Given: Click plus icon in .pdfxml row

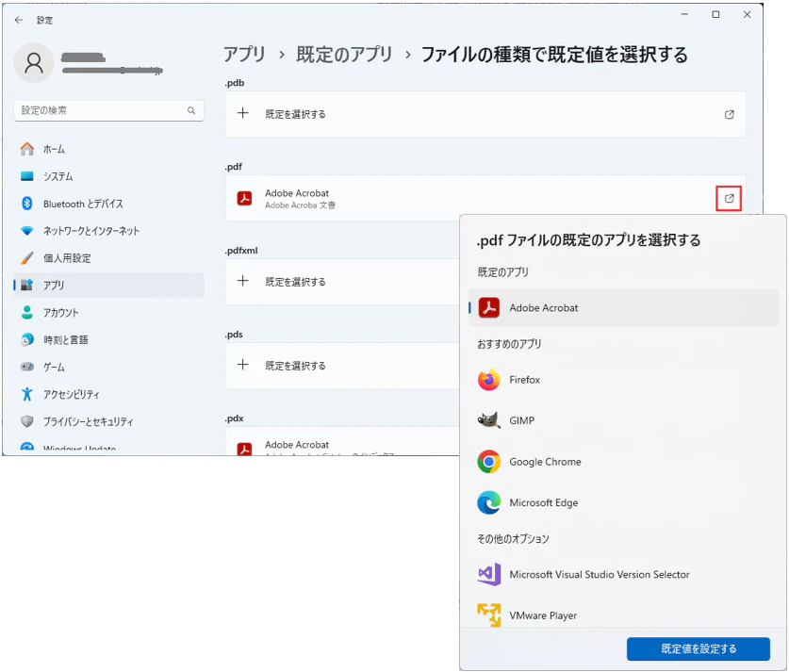Looking at the screenshot, I should point(243,281).
